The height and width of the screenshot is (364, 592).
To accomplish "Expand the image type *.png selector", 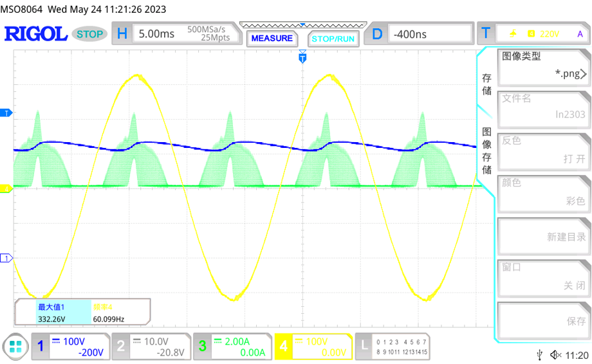I will click(x=544, y=65).
